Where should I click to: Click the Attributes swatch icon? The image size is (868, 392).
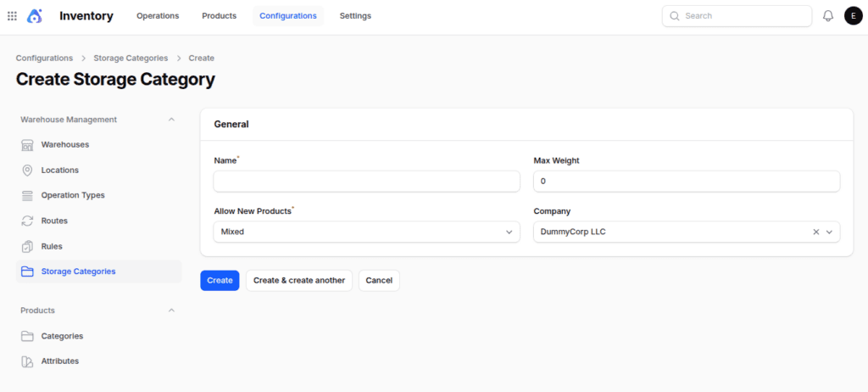point(27,361)
